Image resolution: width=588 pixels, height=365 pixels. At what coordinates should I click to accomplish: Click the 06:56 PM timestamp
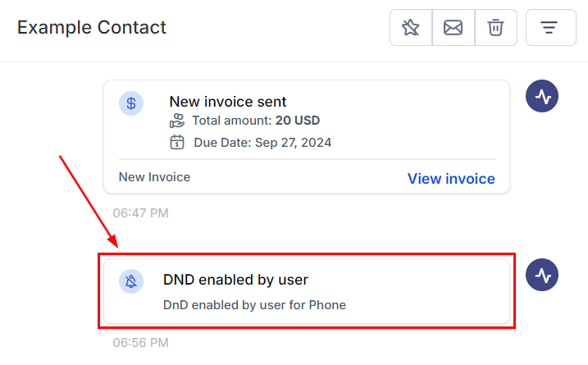click(140, 342)
